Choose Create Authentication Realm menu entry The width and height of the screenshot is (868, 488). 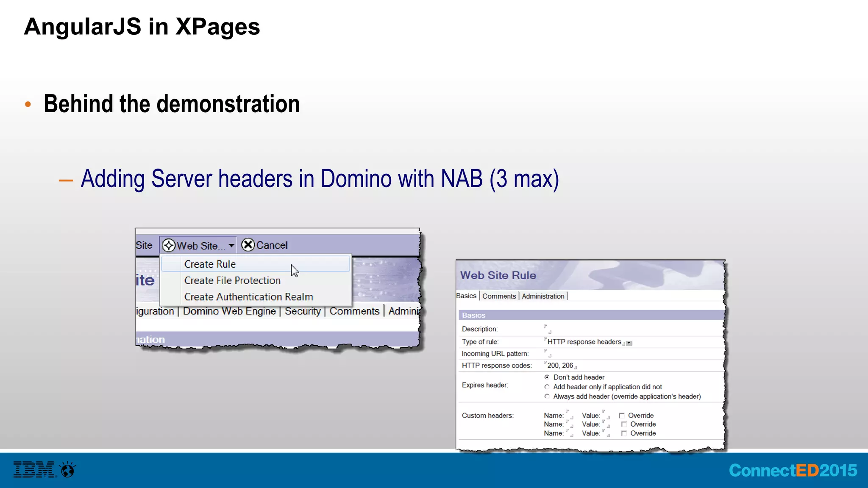(x=256, y=297)
